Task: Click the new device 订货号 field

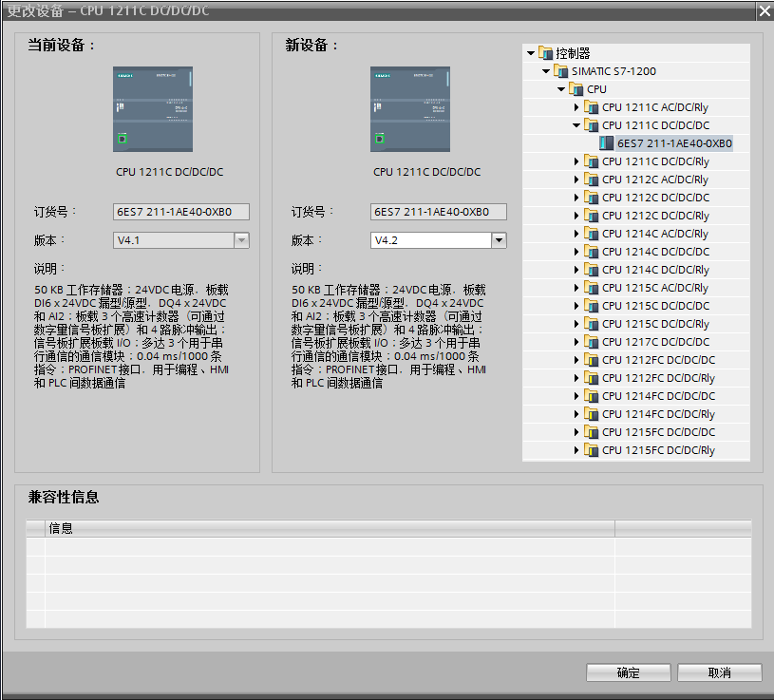Action: pos(439,212)
